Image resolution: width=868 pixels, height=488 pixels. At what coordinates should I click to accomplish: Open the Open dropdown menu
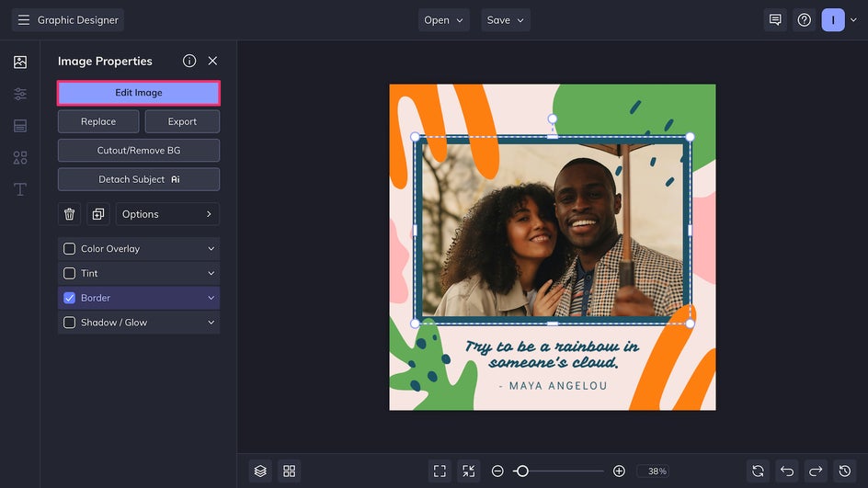(x=444, y=20)
